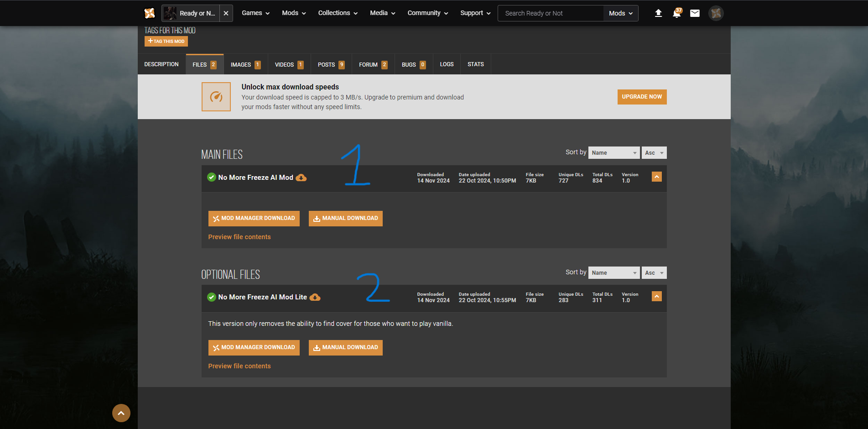
Task: Open the Community dropdown
Action: (428, 13)
